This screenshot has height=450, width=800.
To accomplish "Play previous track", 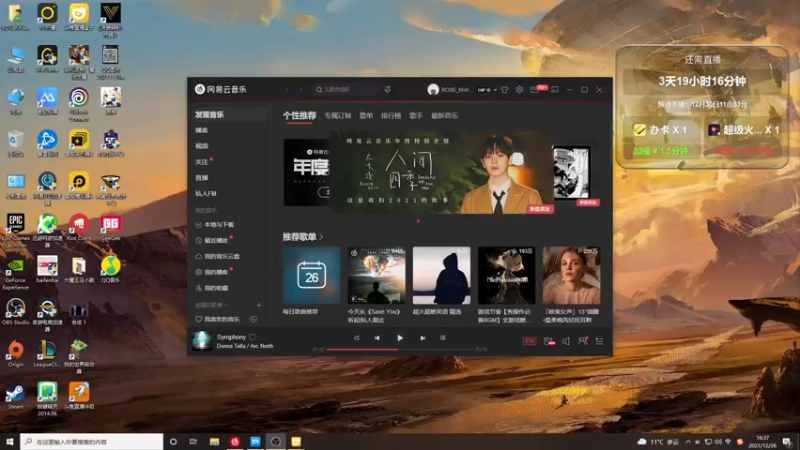I will tap(377, 338).
